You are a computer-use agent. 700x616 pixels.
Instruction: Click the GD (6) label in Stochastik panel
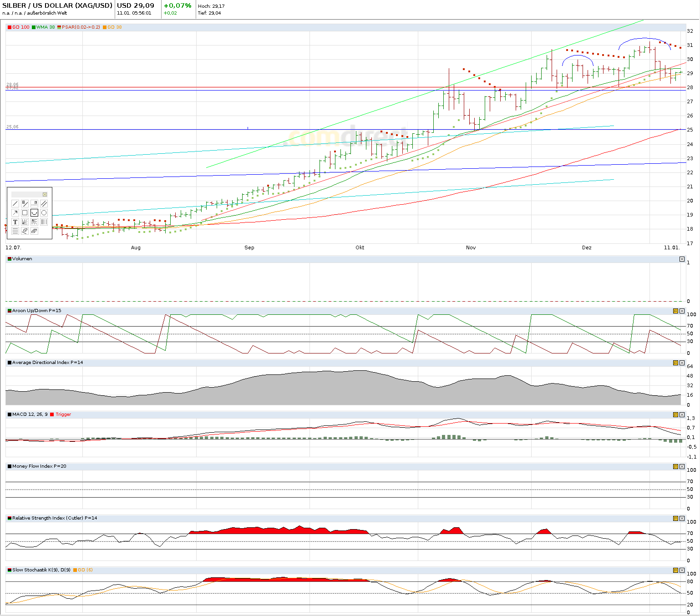tap(85, 570)
